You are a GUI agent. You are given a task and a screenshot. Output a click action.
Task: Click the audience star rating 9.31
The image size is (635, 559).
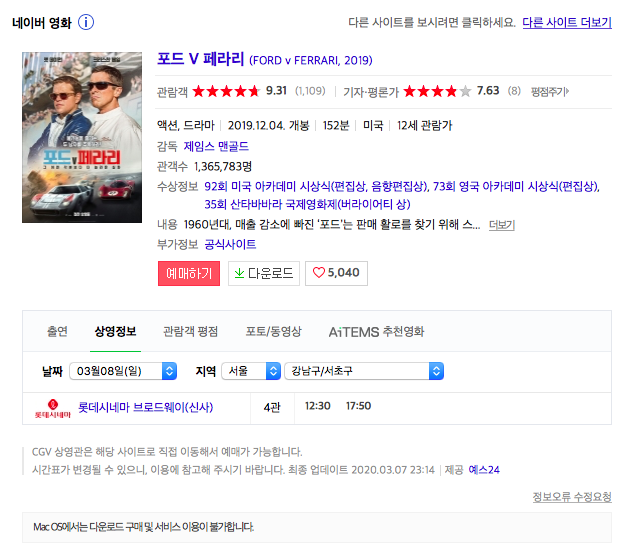pyautogui.click(x=226, y=91)
